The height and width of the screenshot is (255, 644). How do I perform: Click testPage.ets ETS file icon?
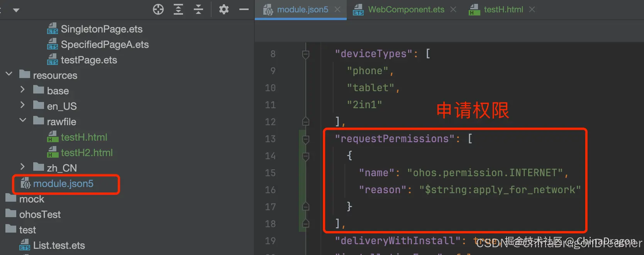[x=53, y=59]
